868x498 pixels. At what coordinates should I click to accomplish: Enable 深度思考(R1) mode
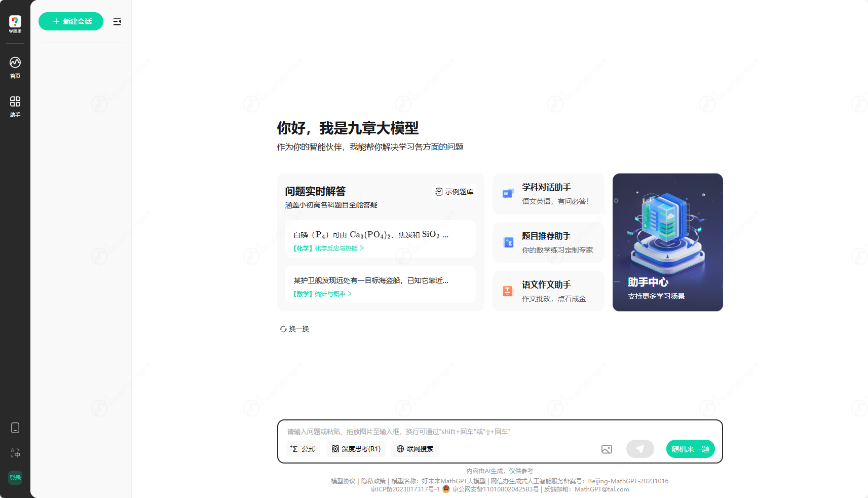click(x=356, y=449)
